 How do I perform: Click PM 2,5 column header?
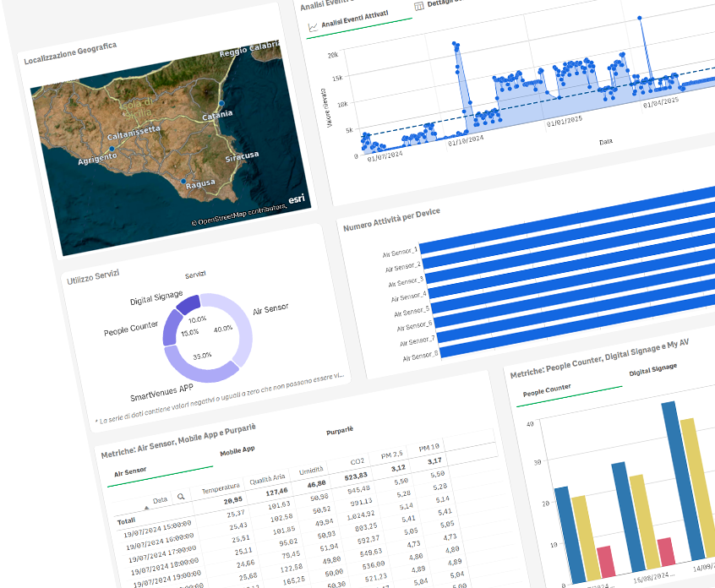pyautogui.click(x=391, y=455)
